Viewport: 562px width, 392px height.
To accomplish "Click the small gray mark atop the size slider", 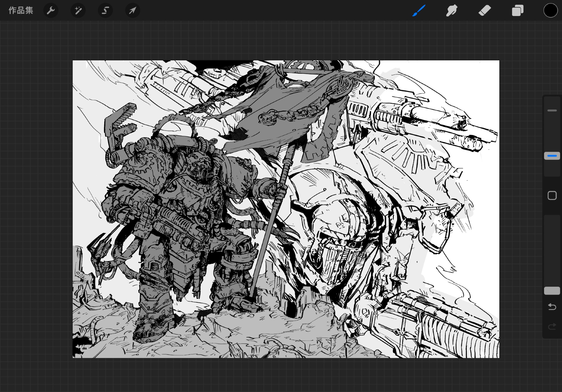I will click(552, 111).
